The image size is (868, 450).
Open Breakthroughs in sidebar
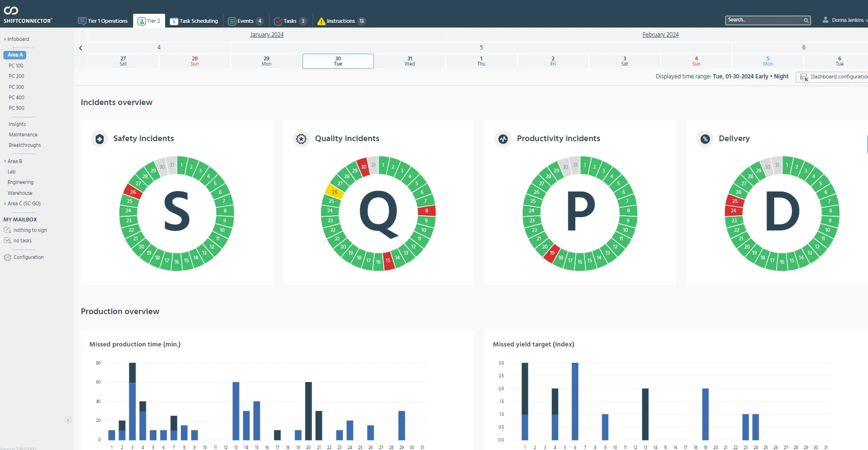(x=25, y=145)
